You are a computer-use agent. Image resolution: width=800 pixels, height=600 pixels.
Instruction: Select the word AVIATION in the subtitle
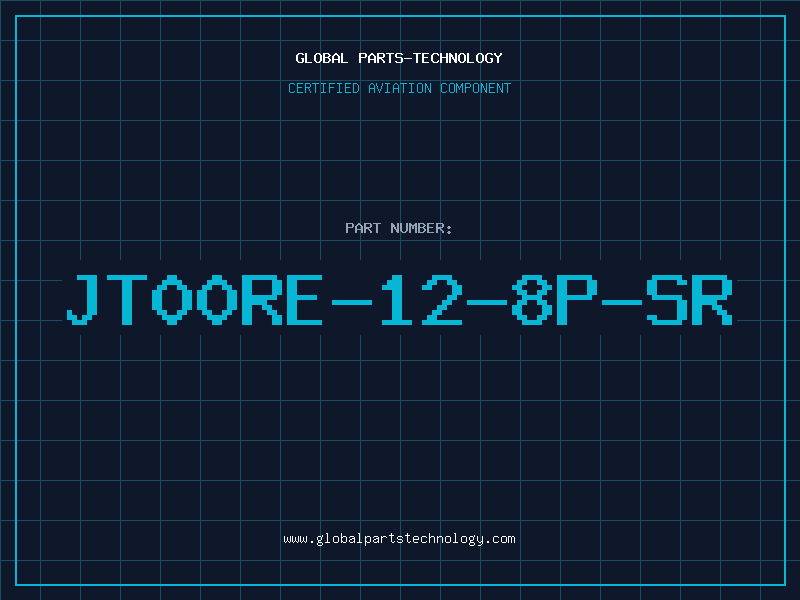(399, 88)
